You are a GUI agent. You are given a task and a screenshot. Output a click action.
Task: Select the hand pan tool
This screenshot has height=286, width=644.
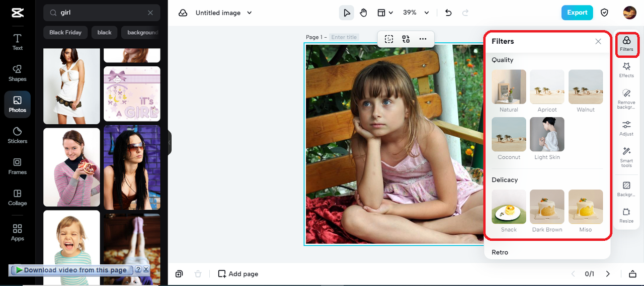click(363, 13)
